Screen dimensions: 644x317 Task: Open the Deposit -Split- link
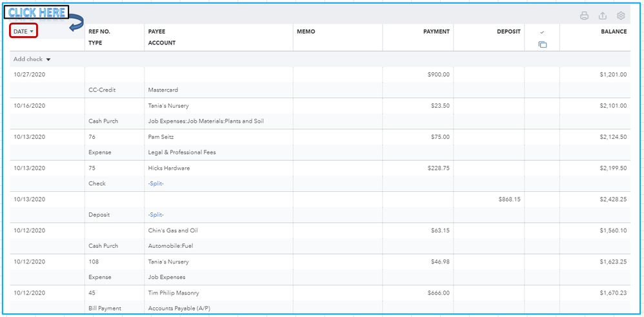click(x=156, y=214)
